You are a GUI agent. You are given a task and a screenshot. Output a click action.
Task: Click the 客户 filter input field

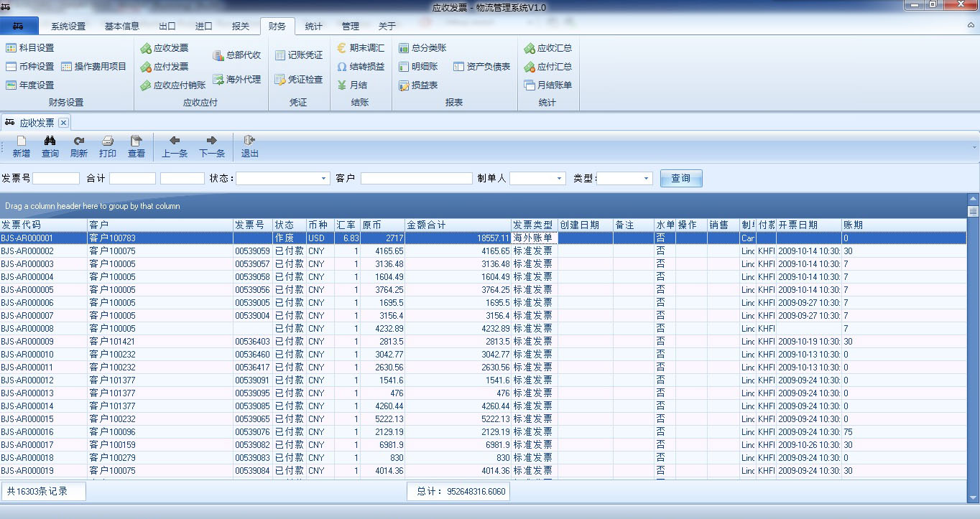(416, 179)
